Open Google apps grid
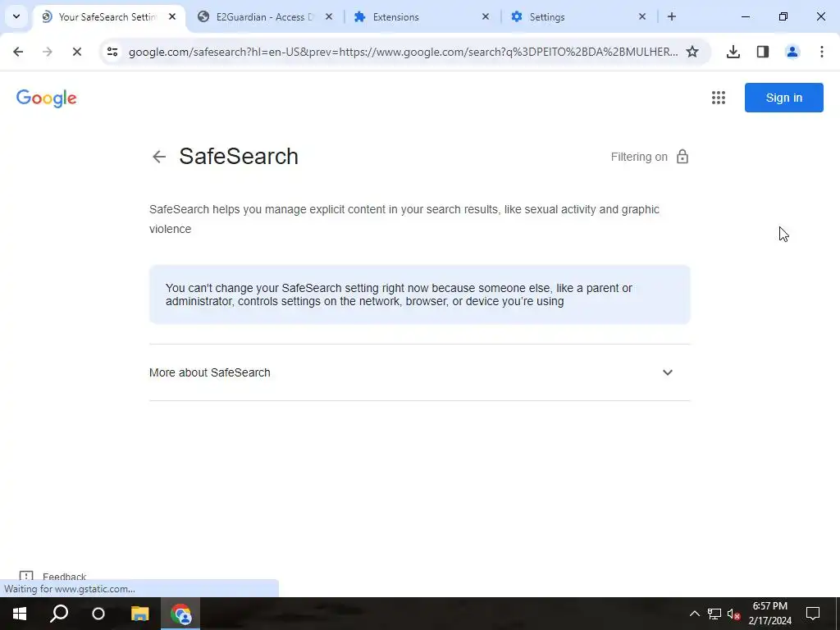 point(719,98)
